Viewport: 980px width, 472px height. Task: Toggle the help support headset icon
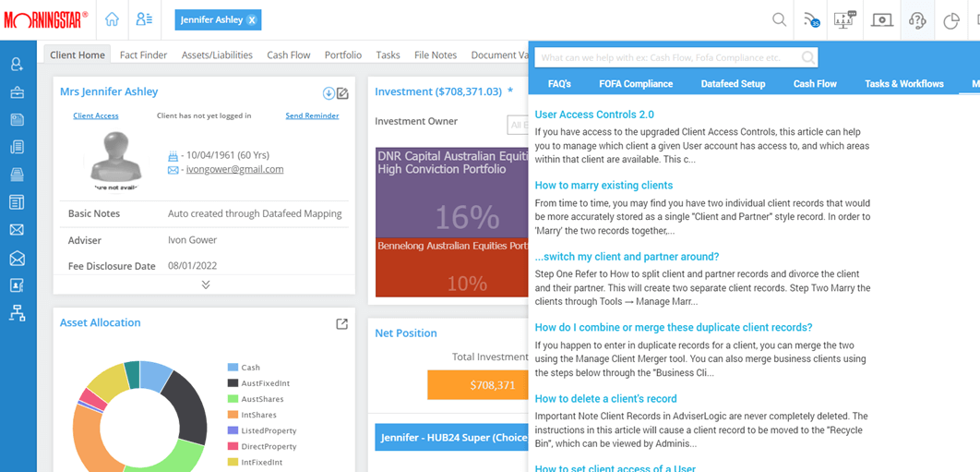tap(917, 20)
